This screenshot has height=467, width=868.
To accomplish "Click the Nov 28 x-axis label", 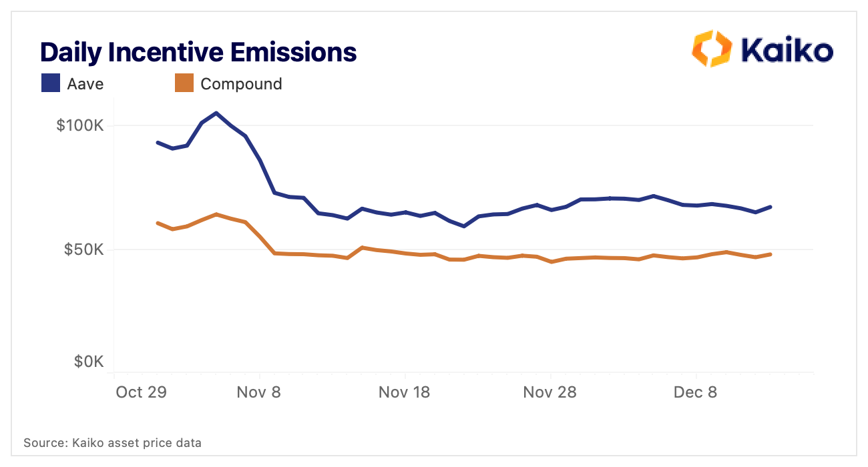I will [550, 392].
